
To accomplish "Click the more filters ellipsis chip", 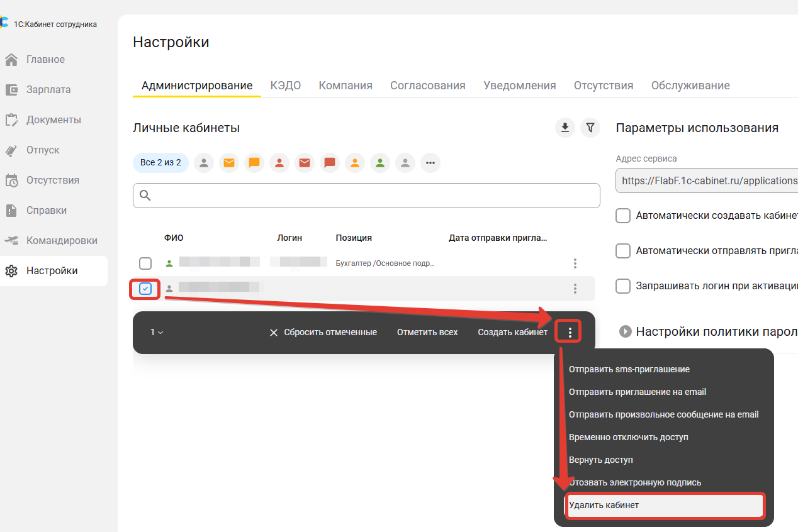I will [430, 163].
